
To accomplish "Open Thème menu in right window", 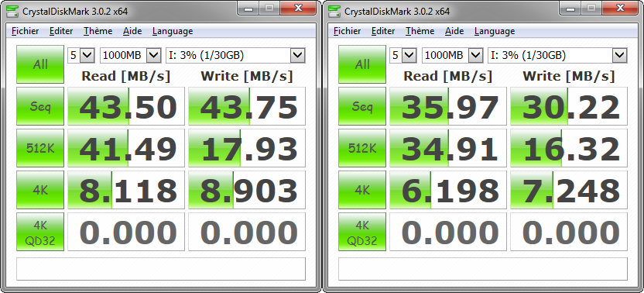I will [x=420, y=31].
